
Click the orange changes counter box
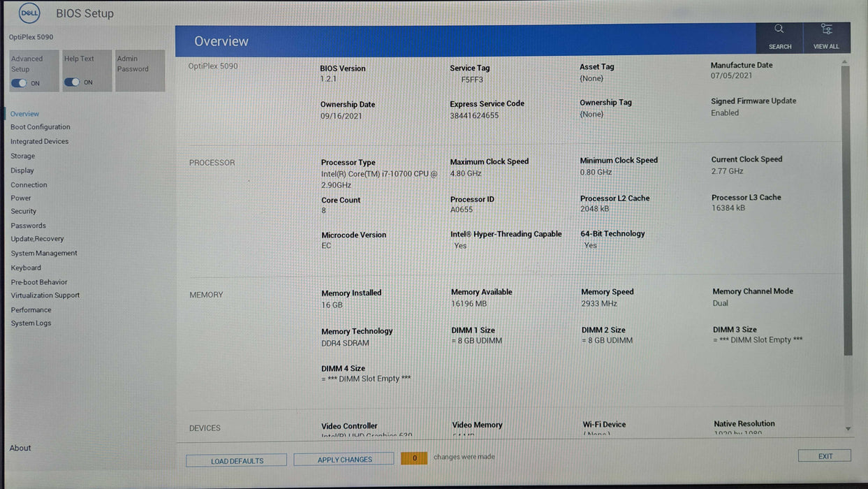tap(414, 458)
